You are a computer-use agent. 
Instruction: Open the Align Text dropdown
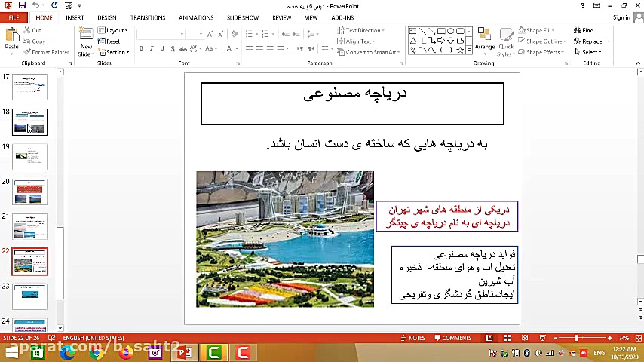pos(356,41)
